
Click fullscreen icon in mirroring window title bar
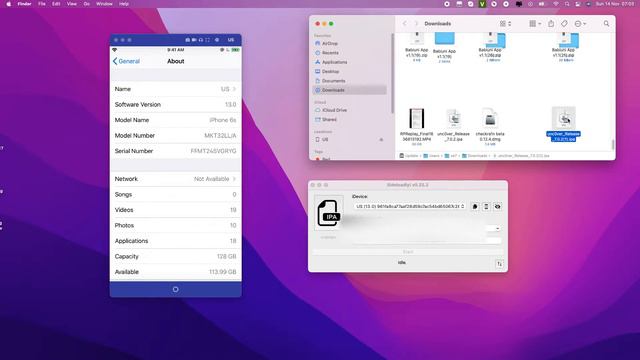pyautogui.click(x=207, y=40)
